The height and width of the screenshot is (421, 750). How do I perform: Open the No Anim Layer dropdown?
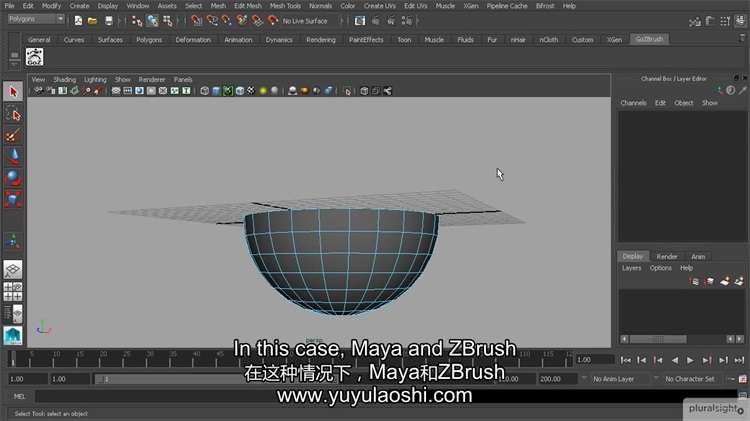pyautogui.click(x=617, y=379)
